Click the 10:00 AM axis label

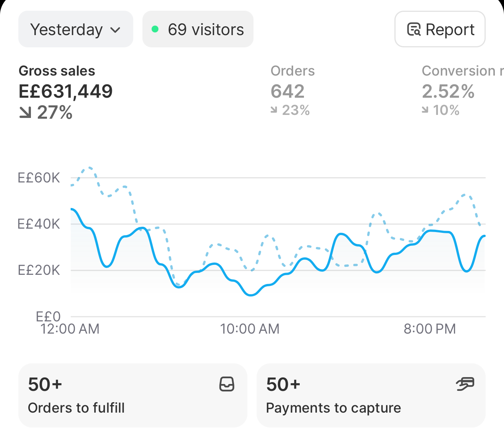(x=250, y=329)
